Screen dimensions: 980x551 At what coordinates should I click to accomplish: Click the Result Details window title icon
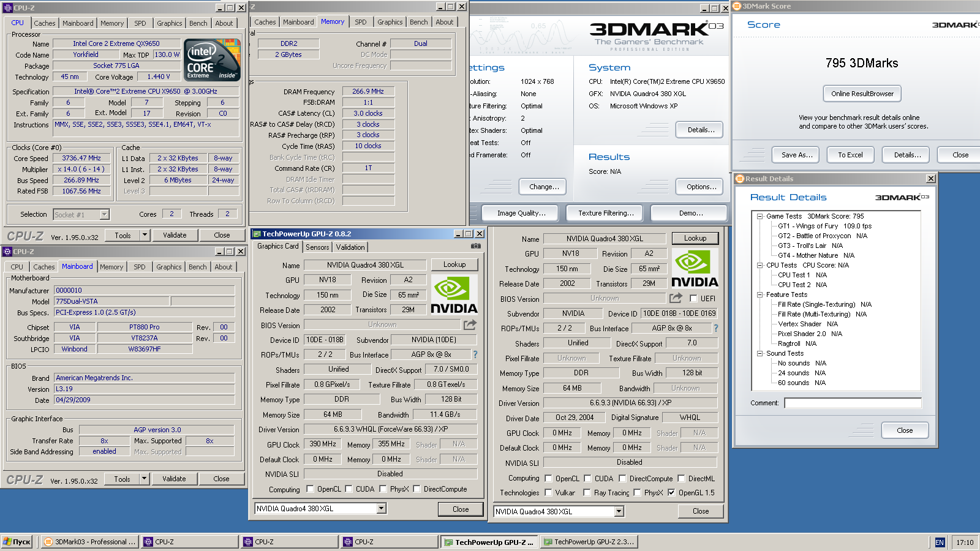click(x=739, y=179)
